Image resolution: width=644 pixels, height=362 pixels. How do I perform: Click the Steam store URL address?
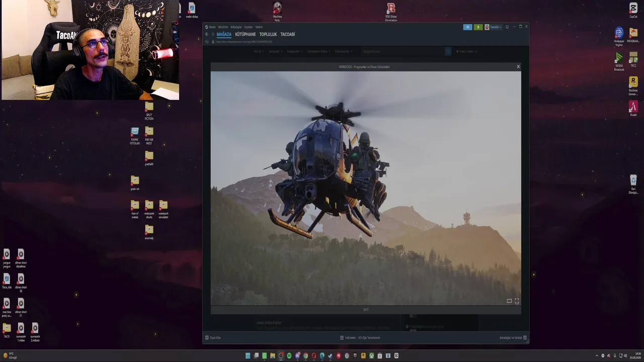coord(244,42)
